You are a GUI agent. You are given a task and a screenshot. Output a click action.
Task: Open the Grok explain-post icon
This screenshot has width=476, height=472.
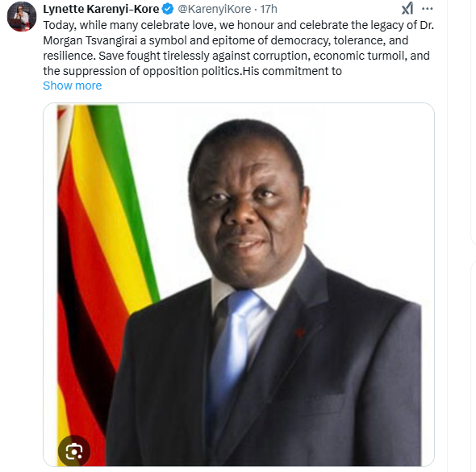[407, 8]
